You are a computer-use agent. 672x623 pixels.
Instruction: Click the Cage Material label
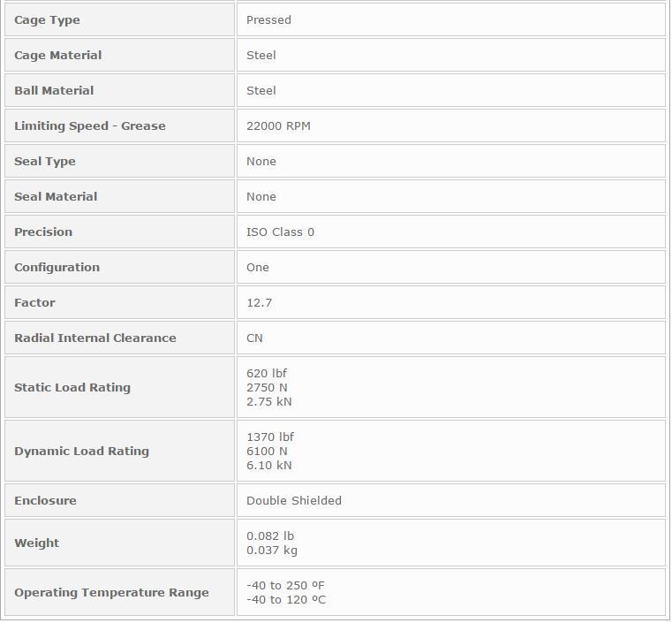(x=58, y=56)
